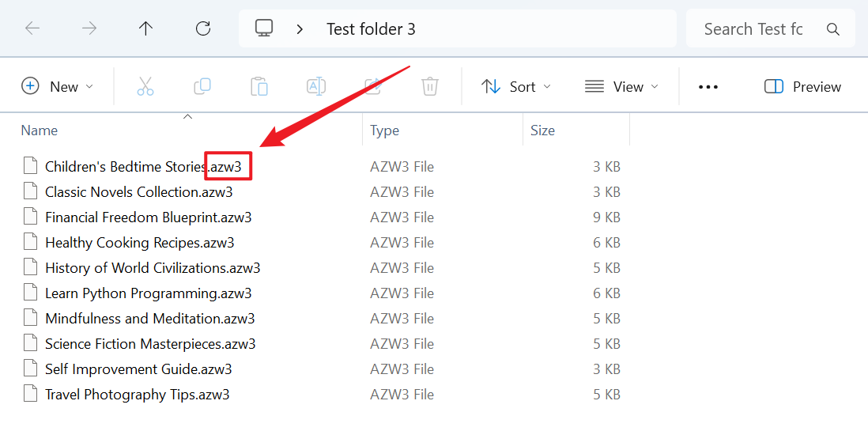Click the Paste clipboard icon

pyautogui.click(x=259, y=87)
